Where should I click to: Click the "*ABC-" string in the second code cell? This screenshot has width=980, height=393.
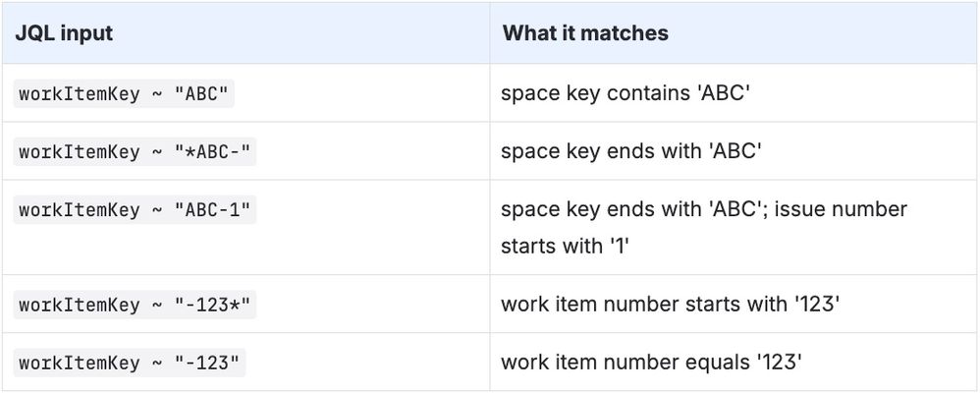pyautogui.click(x=212, y=152)
